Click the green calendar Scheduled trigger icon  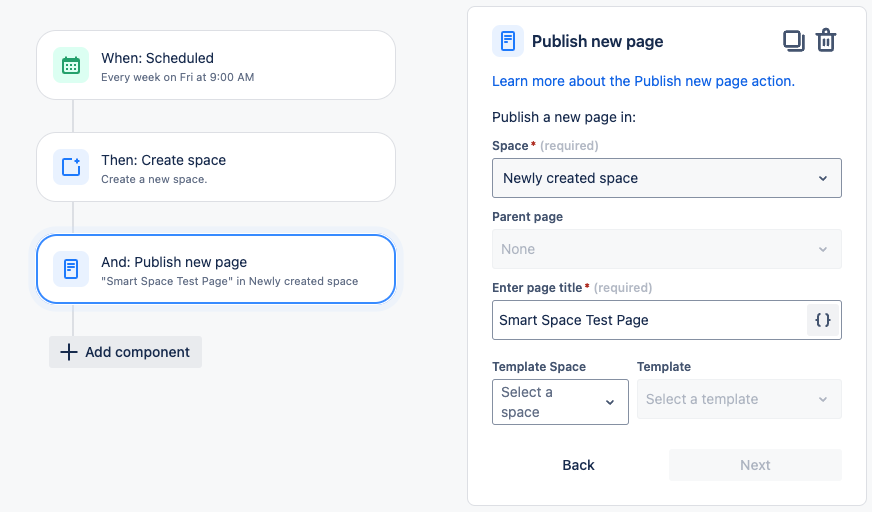71,65
